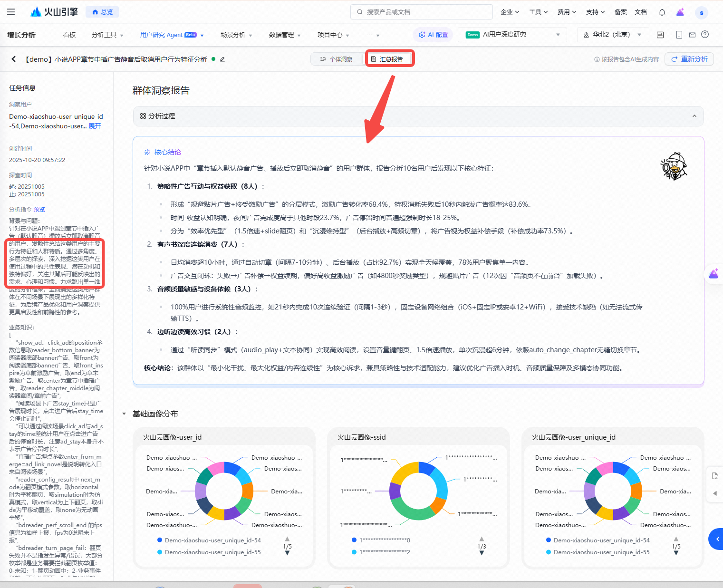Open the help question mark icon
This screenshot has width=723, height=588.
pos(705,34)
